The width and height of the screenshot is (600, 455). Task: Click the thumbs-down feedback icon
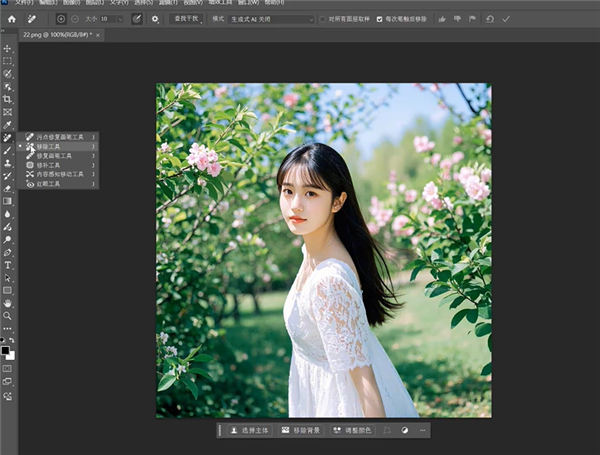(x=457, y=19)
